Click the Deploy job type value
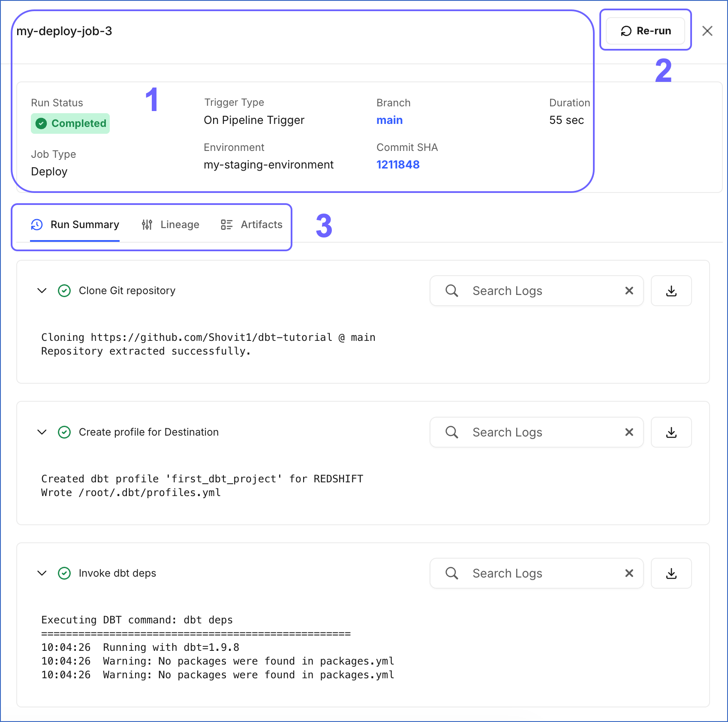 [49, 171]
